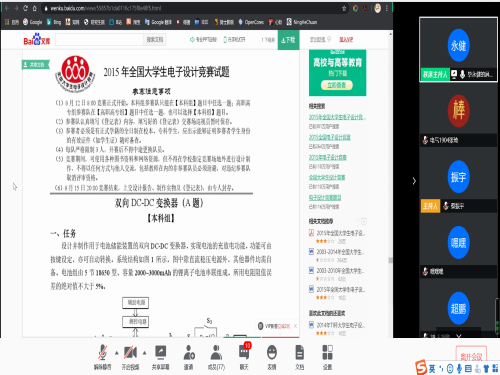Click the Baidu Wenku search input field
Screen dimensions: 500x375
pos(99,40)
